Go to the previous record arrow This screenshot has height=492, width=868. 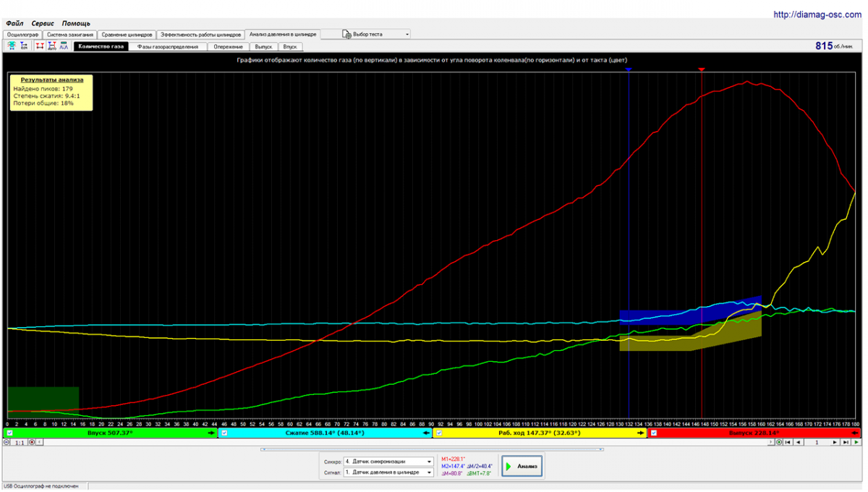pyautogui.click(x=799, y=442)
